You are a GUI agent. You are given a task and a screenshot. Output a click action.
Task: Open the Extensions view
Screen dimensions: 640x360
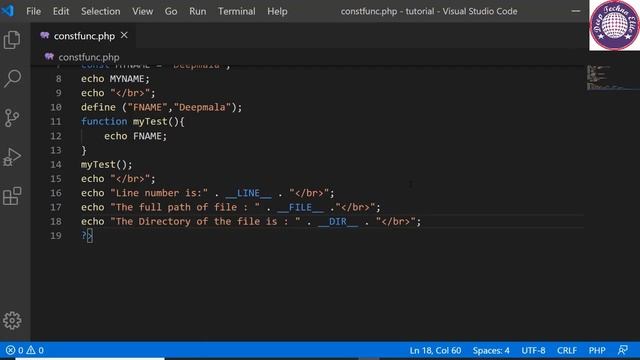tap(12, 196)
